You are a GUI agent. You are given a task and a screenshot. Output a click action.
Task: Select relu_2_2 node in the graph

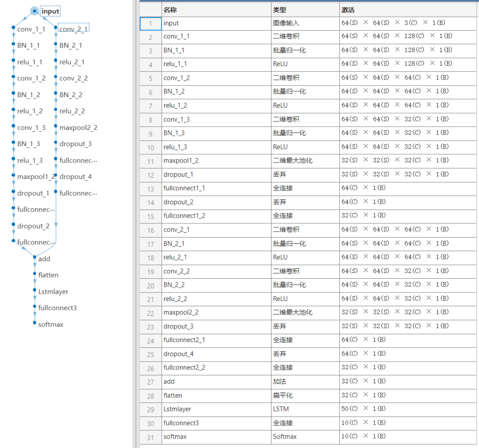point(72,111)
